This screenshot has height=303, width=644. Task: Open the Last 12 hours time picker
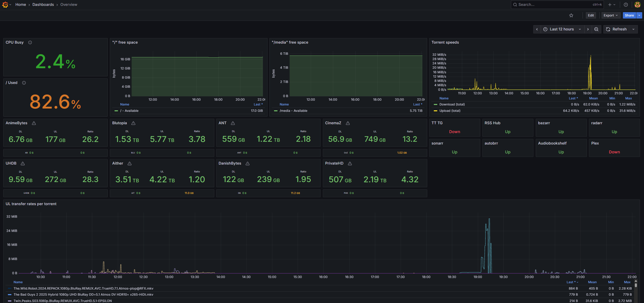coord(562,29)
